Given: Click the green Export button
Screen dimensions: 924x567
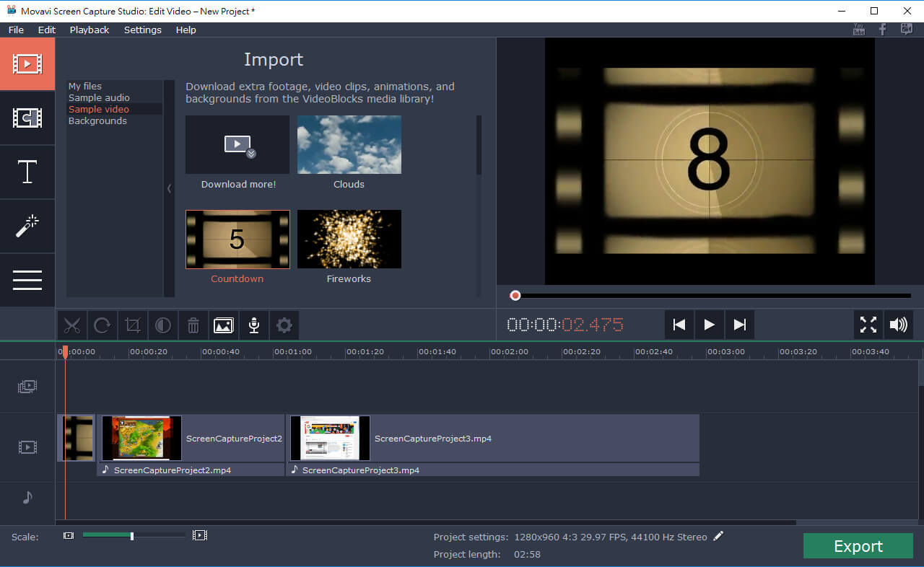Looking at the screenshot, I should pos(858,546).
